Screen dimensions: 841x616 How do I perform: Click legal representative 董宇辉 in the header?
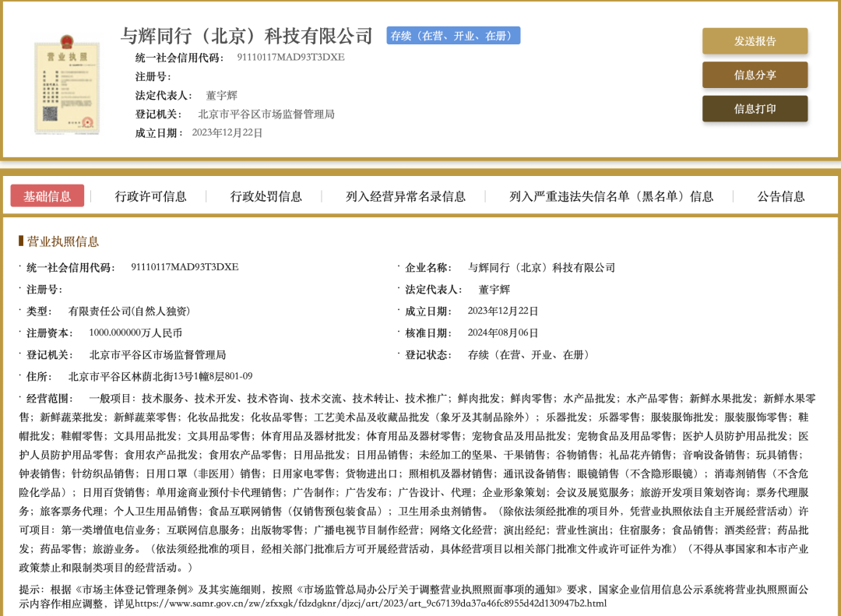pos(221,95)
